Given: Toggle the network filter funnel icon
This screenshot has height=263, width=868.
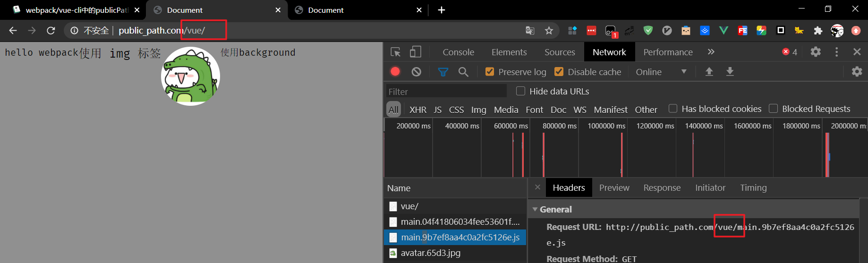Looking at the screenshot, I should click(443, 72).
